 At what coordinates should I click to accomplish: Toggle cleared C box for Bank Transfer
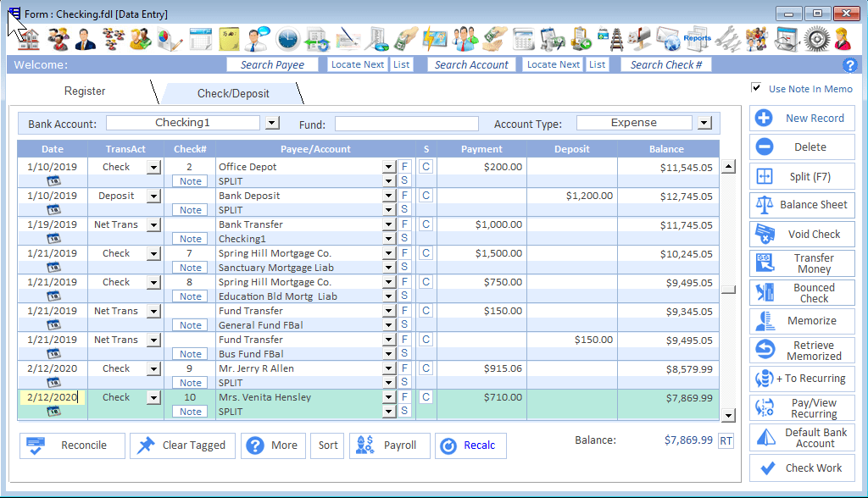pyautogui.click(x=426, y=224)
